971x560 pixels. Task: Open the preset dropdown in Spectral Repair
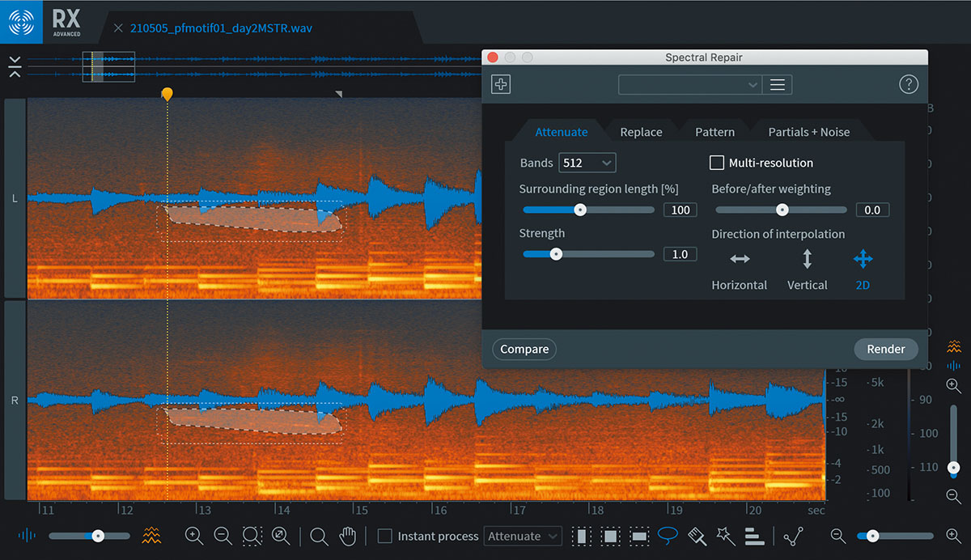pyautogui.click(x=690, y=84)
